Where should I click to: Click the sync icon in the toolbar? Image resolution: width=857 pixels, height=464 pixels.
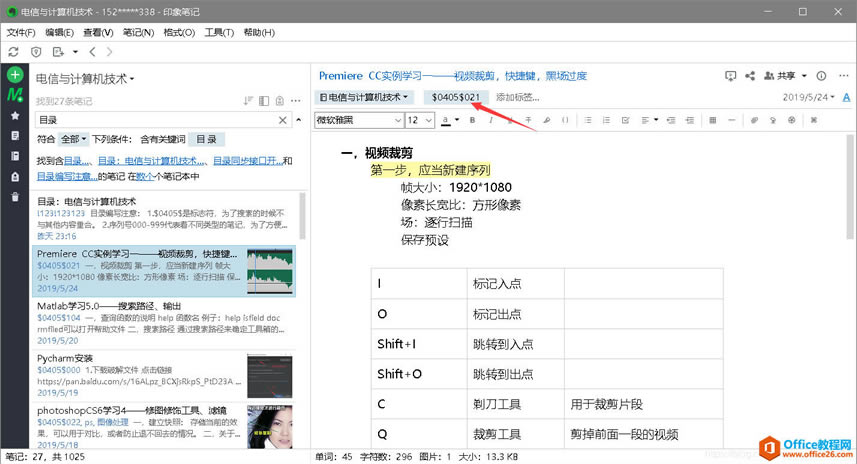tap(14, 52)
